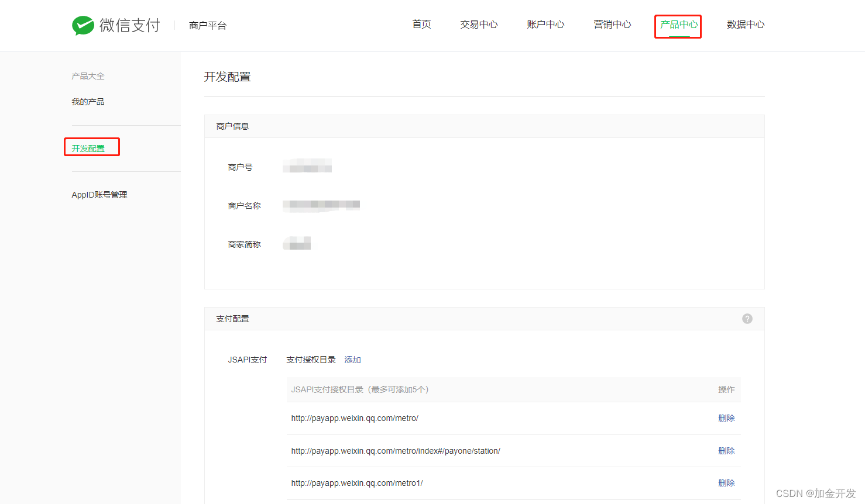This screenshot has width=865, height=504.
Task: Click 商户平台 header label
Action: coord(208,26)
